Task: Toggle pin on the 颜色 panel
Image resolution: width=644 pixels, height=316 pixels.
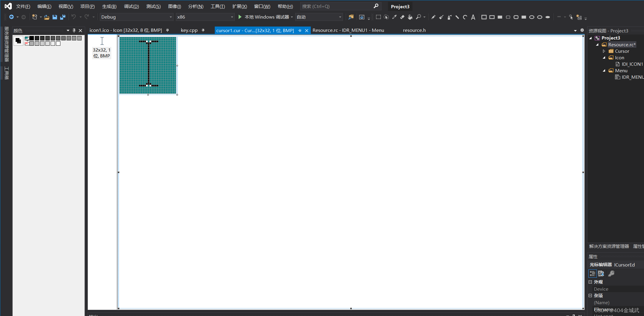Action: pos(74,30)
